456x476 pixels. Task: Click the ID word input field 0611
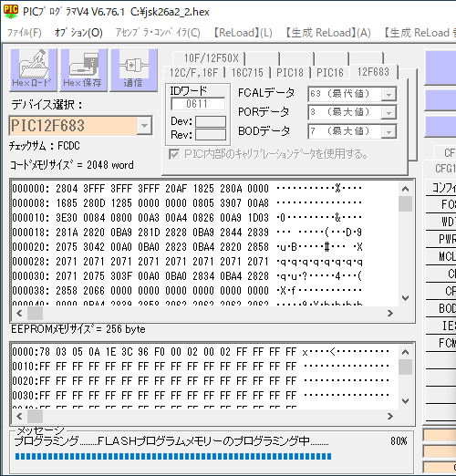click(x=198, y=104)
